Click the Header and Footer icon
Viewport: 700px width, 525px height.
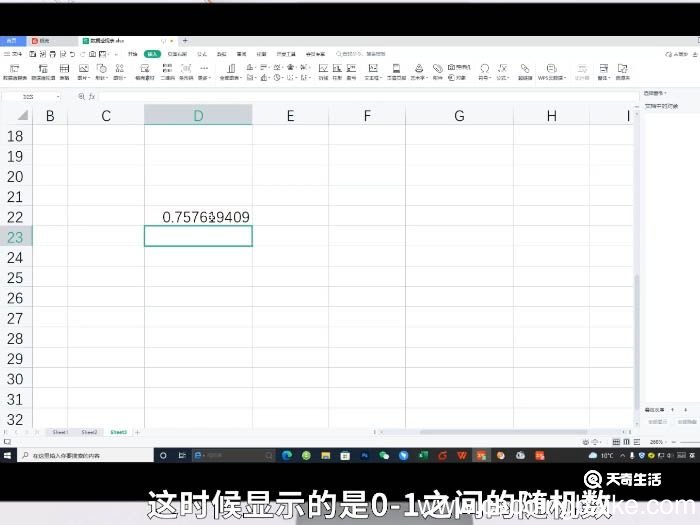(396, 71)
